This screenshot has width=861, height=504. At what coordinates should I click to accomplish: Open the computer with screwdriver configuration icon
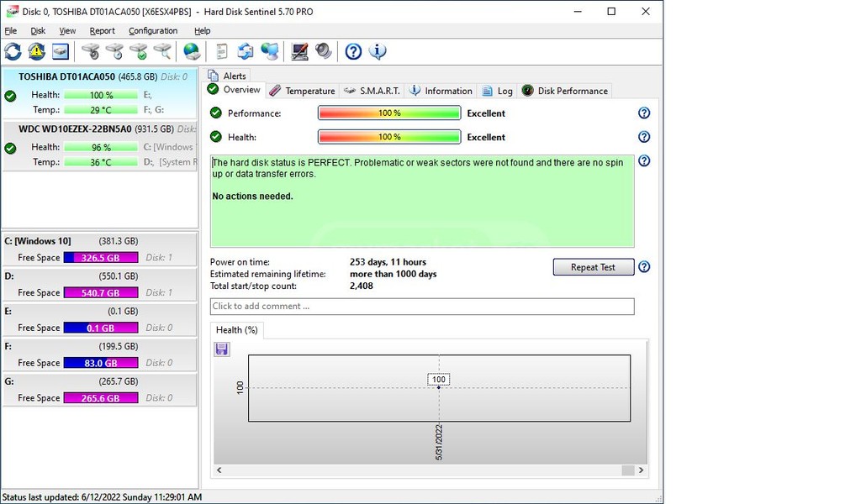[x=299, y=51]
